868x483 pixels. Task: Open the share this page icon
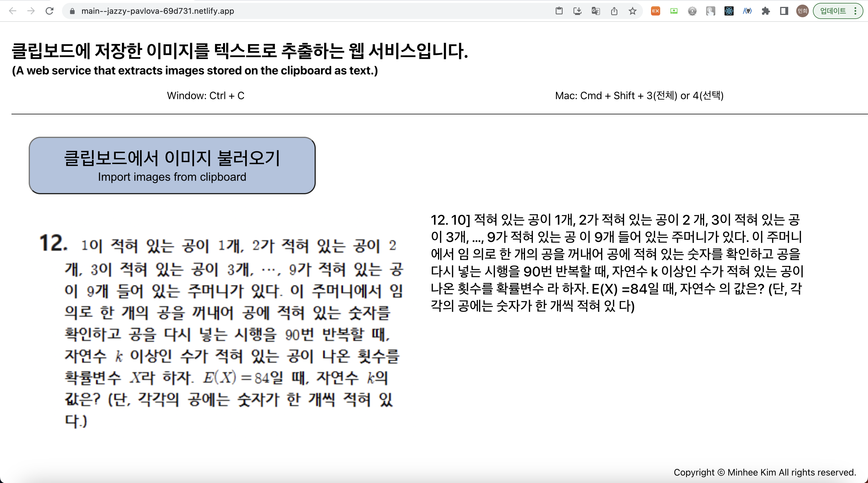[614, 11]
